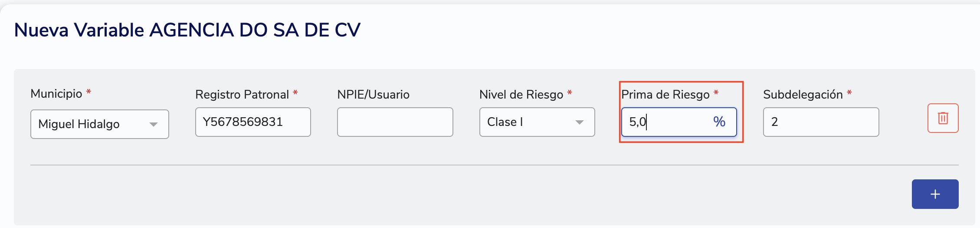Click the NPIE/Usuario label text
This screenshot has width=980, height=228.
(373, 95)
